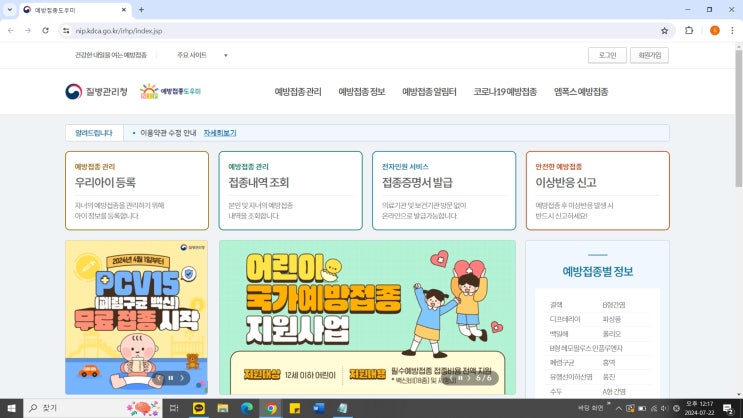This screenshot has width=743, height=418.
Task: Open Chrome profile avatar
Action: 715,30
